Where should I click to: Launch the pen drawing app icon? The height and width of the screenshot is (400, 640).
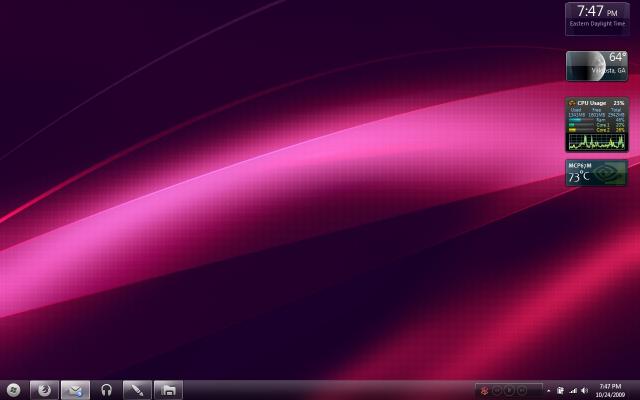tap(138, 390)
